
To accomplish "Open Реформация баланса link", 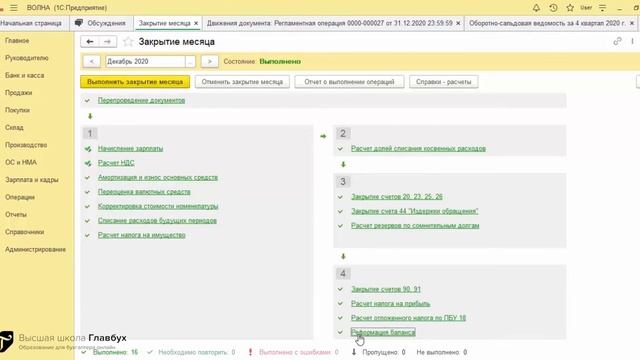I will 383,333.
